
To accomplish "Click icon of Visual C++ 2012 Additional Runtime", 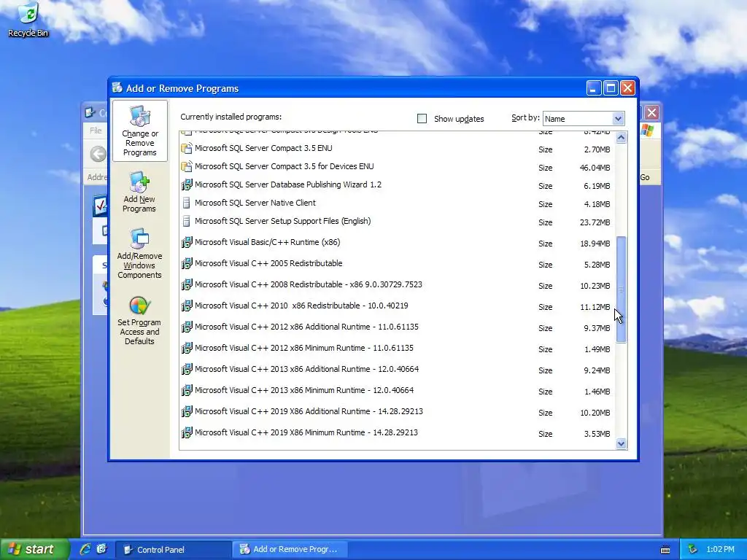I will [x=186, y=327].
